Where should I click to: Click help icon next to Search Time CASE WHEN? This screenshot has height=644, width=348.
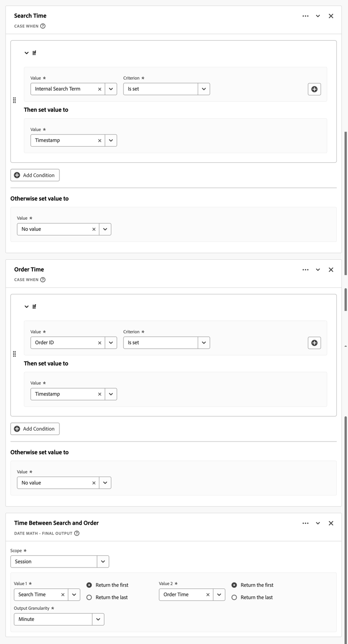[x=43, y=26]
